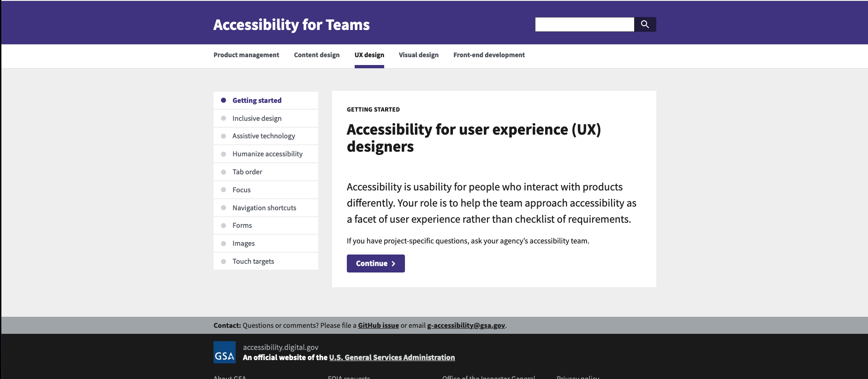Image resolution: width=868 pixels, height=379 pixels.
Task: Open the Accessibility for Teams home link
Action: coord(291,24)
